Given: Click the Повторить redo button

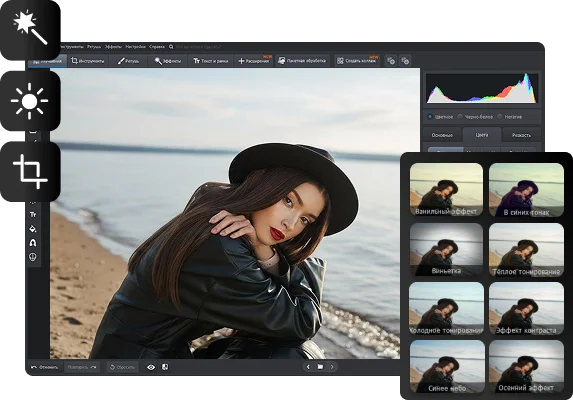Looking at the screenshot, I should (82, 367).
